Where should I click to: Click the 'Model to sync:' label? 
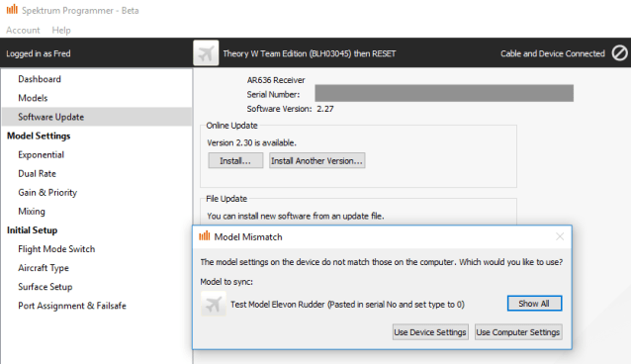pyautogui.click(x=226, y=282)
